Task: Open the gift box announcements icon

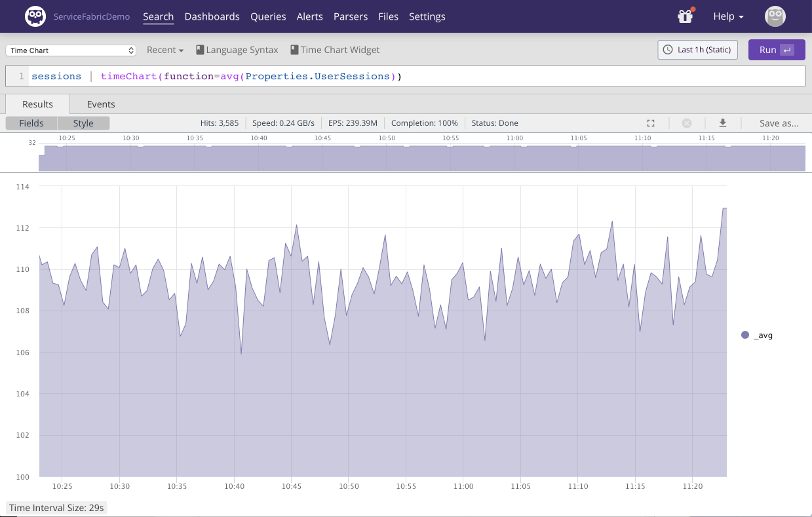Action: 686,16
